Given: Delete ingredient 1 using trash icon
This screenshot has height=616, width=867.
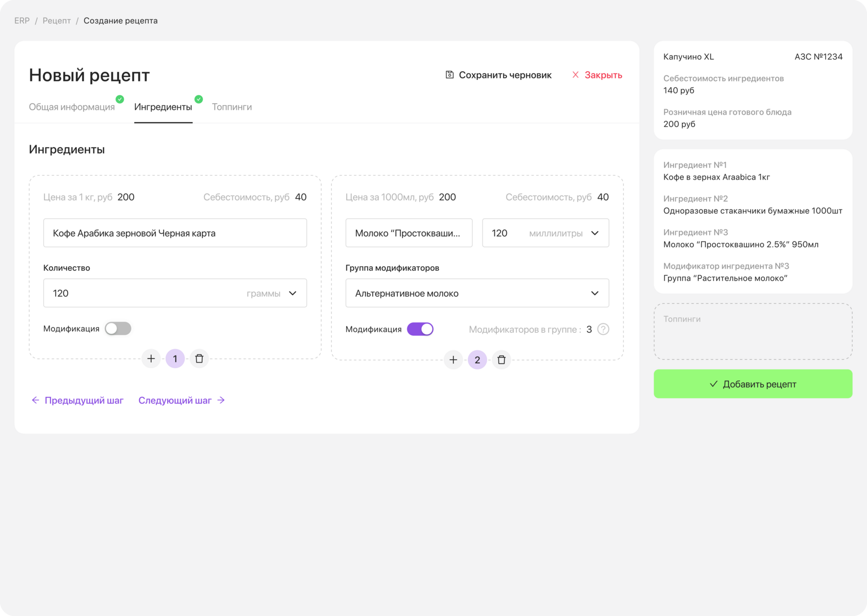Looking at the screenshot, I should click(x=199, y=359).
